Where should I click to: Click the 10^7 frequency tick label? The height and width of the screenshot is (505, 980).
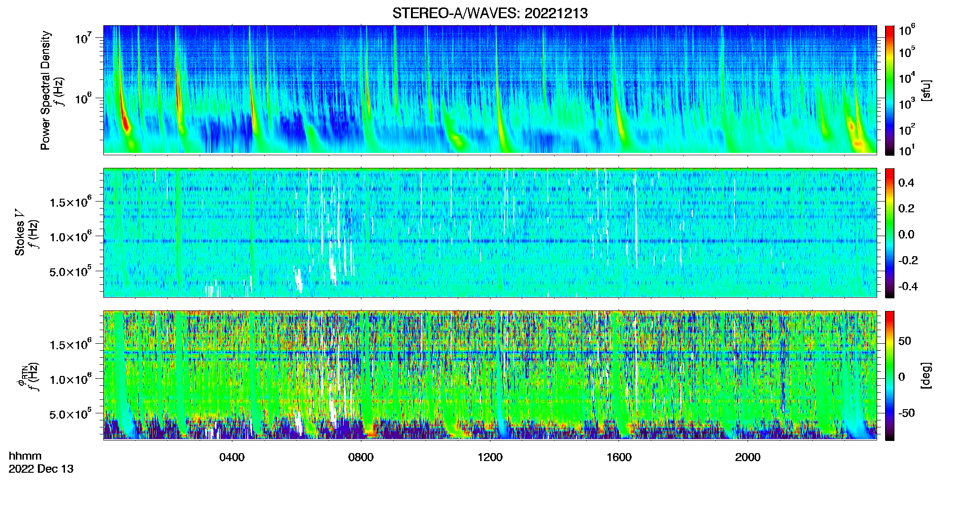(83, 38)
